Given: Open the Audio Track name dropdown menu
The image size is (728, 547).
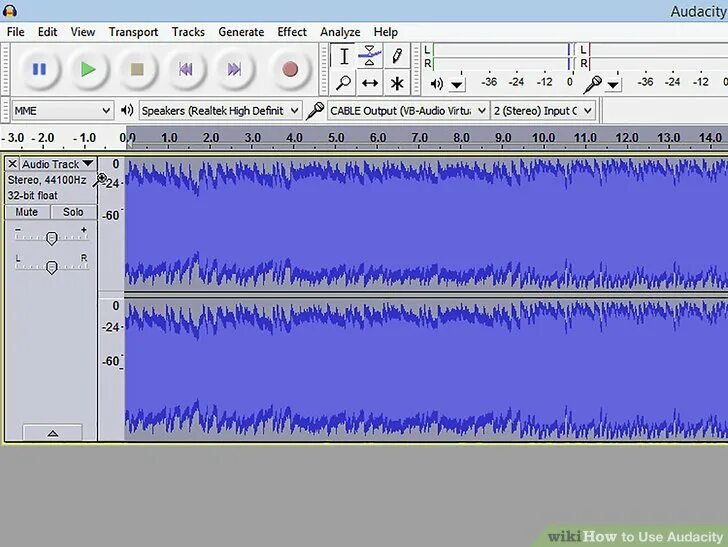Looking at the screenshot, I should click(x=58, y=164).
